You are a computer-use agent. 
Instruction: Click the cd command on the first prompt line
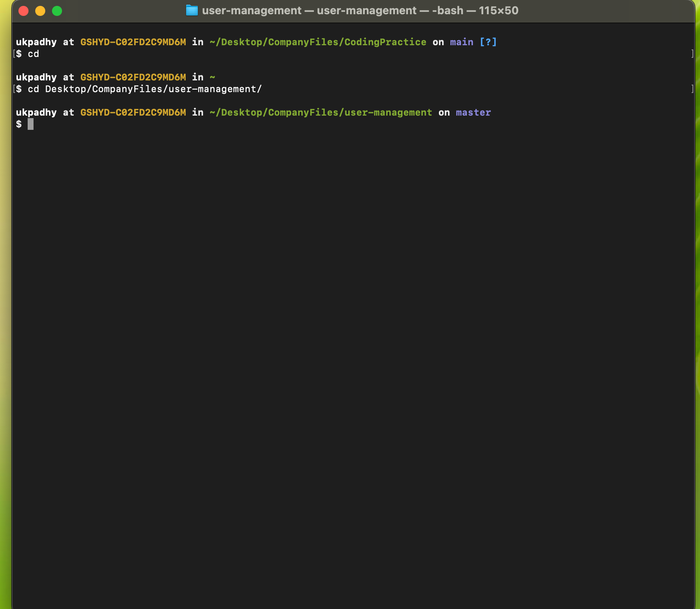coord(34,54)
